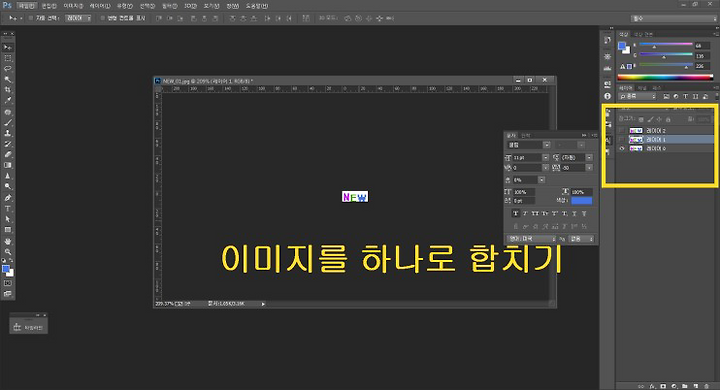Select the Zoom tool in the toolbox
The image size is (720, 390).
(x=8, y=252)
